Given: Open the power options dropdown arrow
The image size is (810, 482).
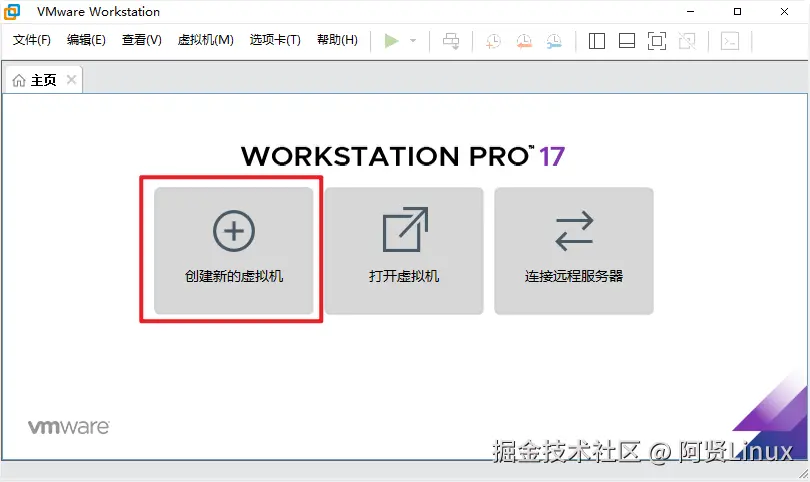Looking at the screenshot, I should [413, 41].
